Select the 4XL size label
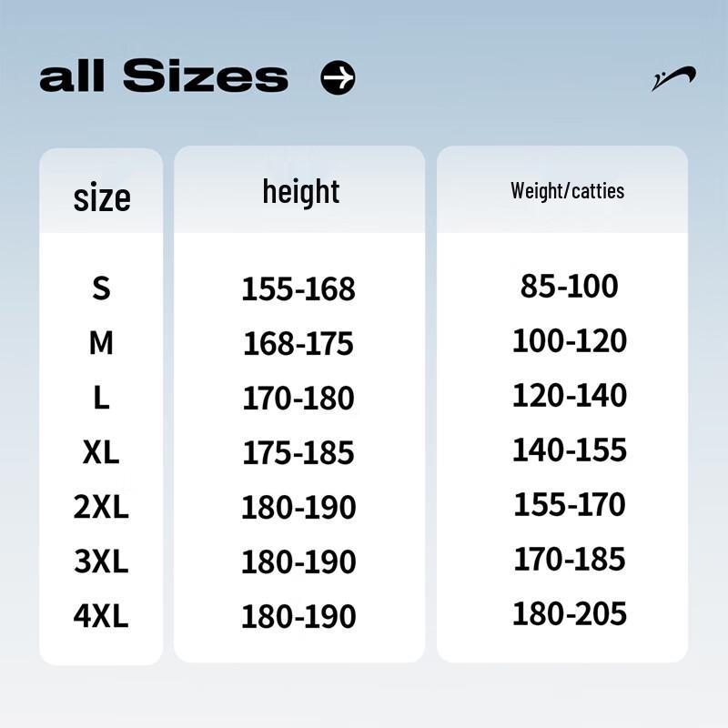The width and height of the screenshot is (728, 728). coord(101,616)
